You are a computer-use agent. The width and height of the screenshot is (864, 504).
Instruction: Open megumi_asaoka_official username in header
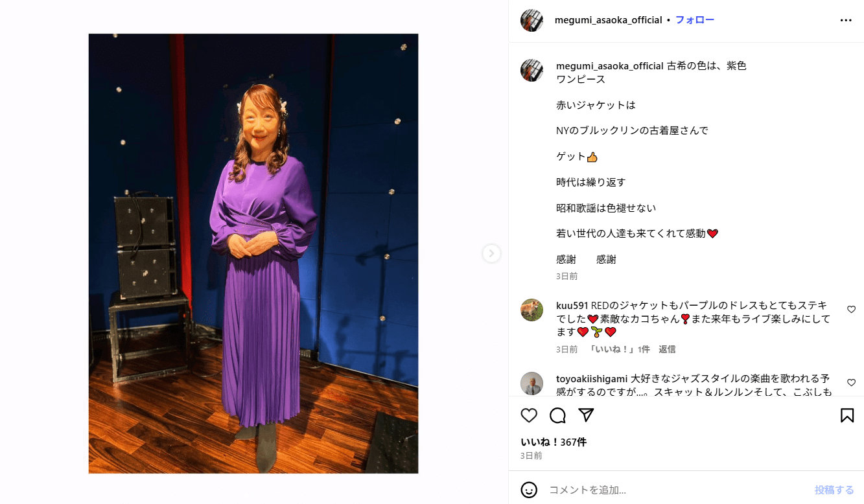pyautogui.click(x=608, y=20)
